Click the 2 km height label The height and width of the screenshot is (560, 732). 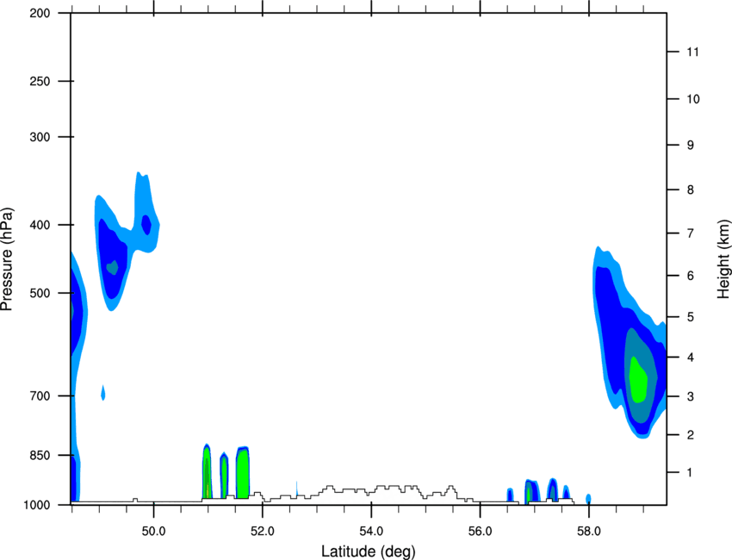click(x=691, y=435)
